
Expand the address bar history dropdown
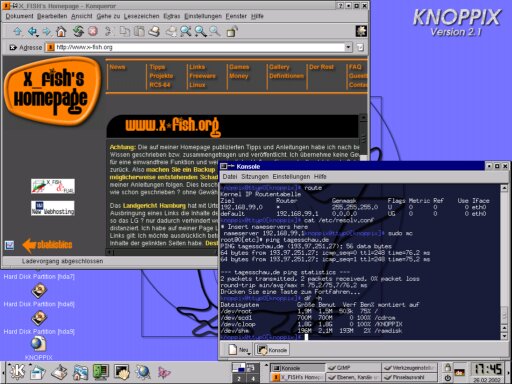coord(348,47)
